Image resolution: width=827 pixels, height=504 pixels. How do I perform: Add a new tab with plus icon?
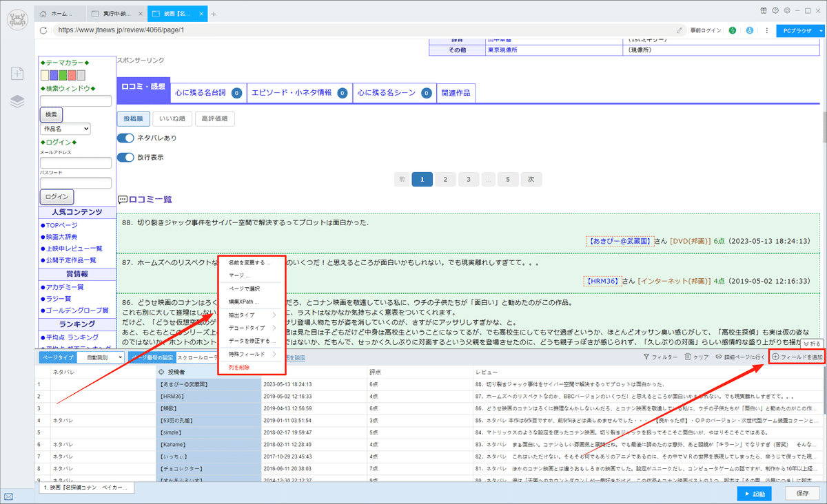[x=214, y=14]
